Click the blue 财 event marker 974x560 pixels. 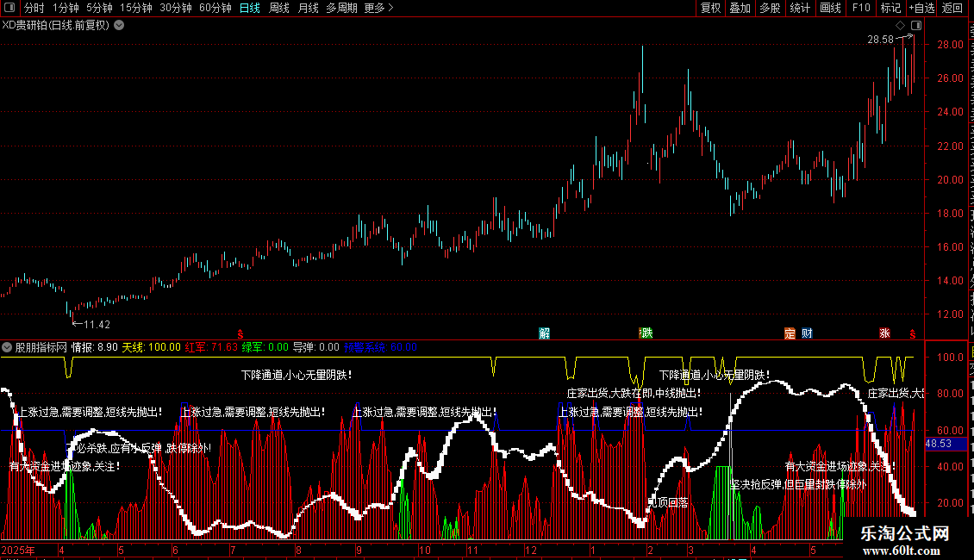point(807,333)
